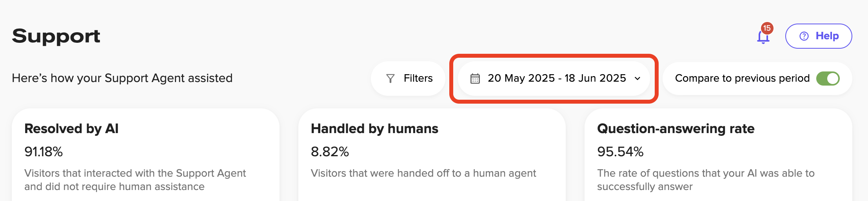Click the 'Visitors that were handed off' description

pos(423,173)
